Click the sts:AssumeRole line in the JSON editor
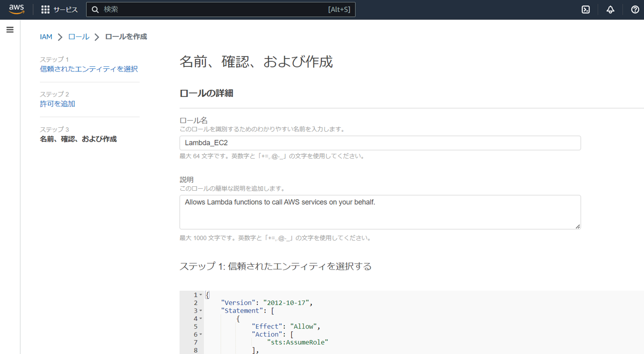644x354 pixels. click(x=298, y=343)
